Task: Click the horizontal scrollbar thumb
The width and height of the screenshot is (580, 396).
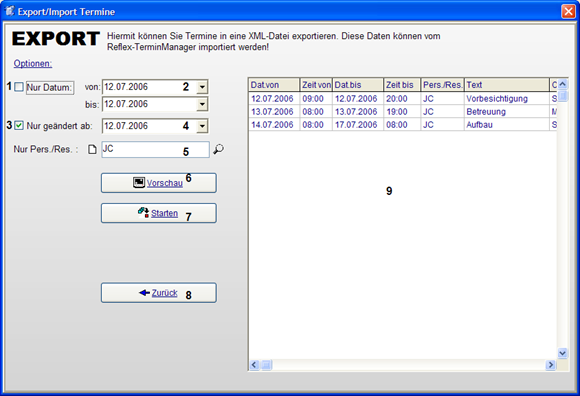Action: tap(266, 365)
